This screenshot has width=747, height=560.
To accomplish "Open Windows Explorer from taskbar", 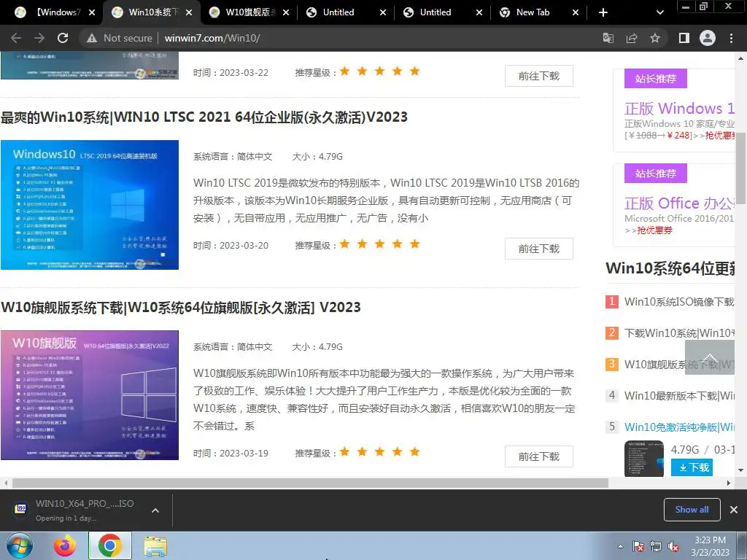I will (155, 545).
